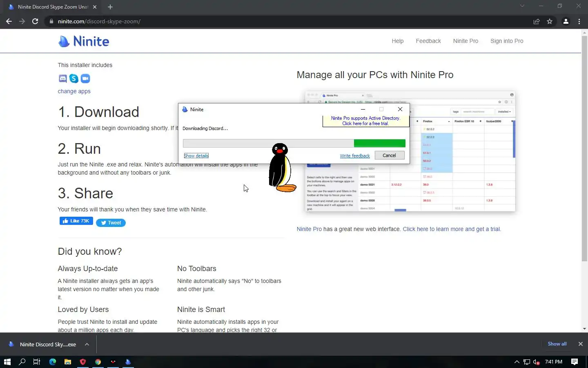Click Show all downloads
Screen dimensions: 588x368
tap(557, 344)
